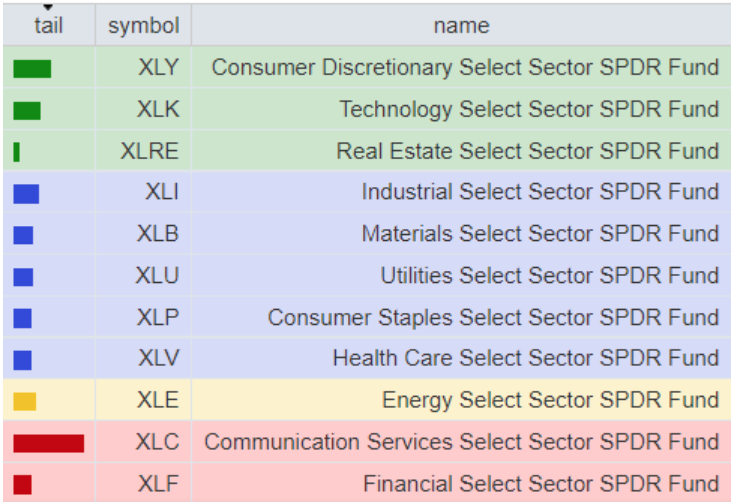Open Real Estate Select Sector SPDR Fund

pyautogui.click(x=527, y=152)
